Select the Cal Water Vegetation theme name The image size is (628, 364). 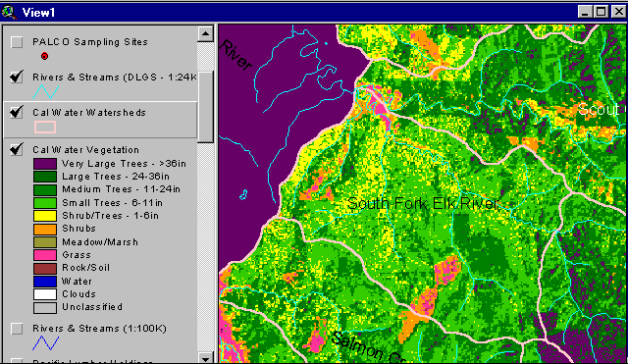(x=85, y=150)
